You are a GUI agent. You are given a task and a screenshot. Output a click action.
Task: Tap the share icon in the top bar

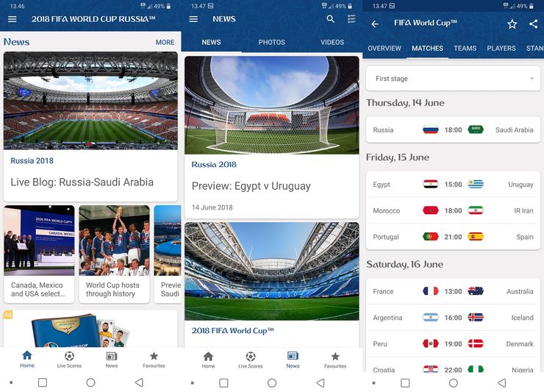(533, 24)
